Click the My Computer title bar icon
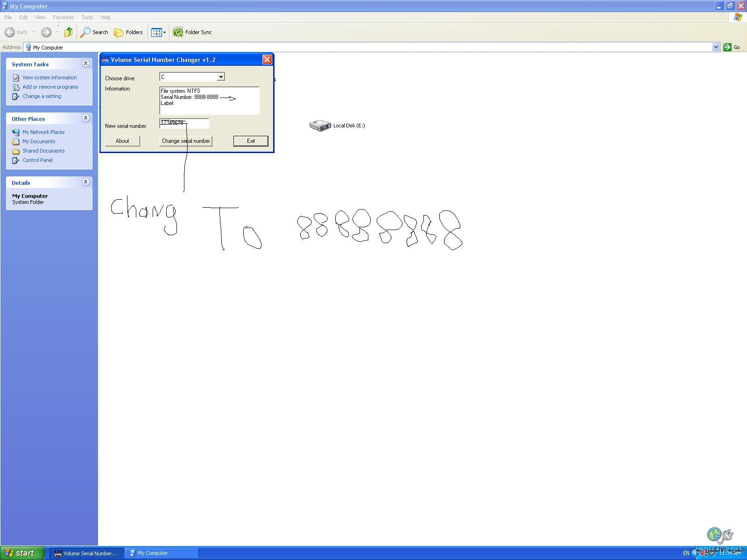 (5, 6)
